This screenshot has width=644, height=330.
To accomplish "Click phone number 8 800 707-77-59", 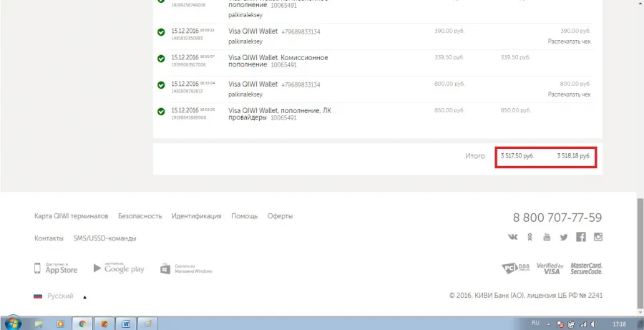I will coord(557,218).
